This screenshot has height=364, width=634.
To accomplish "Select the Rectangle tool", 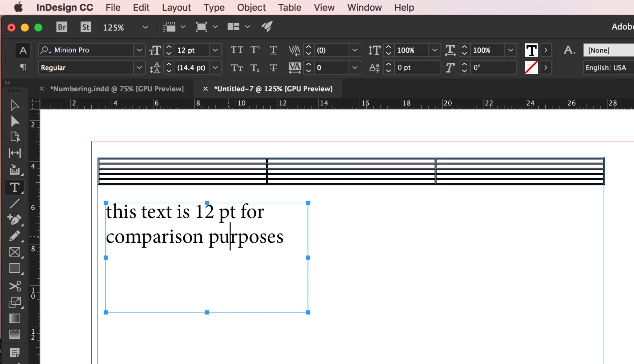I will click(x=15, y=268).
